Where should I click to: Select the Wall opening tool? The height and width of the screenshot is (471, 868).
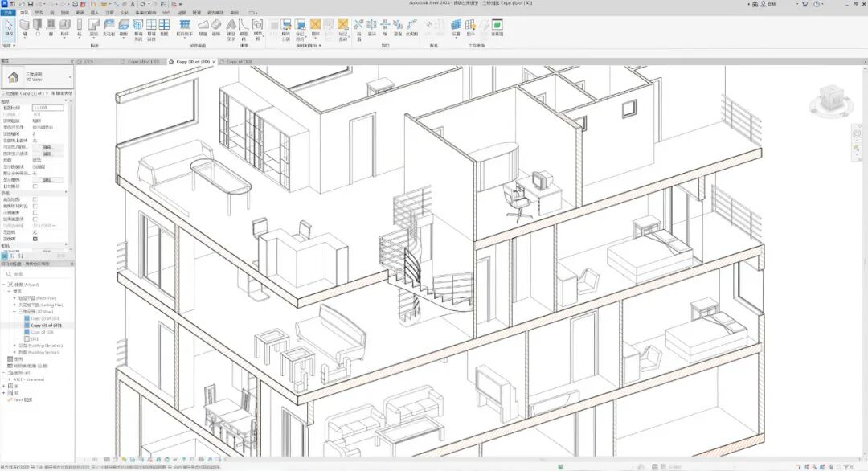tap(385, 27)
